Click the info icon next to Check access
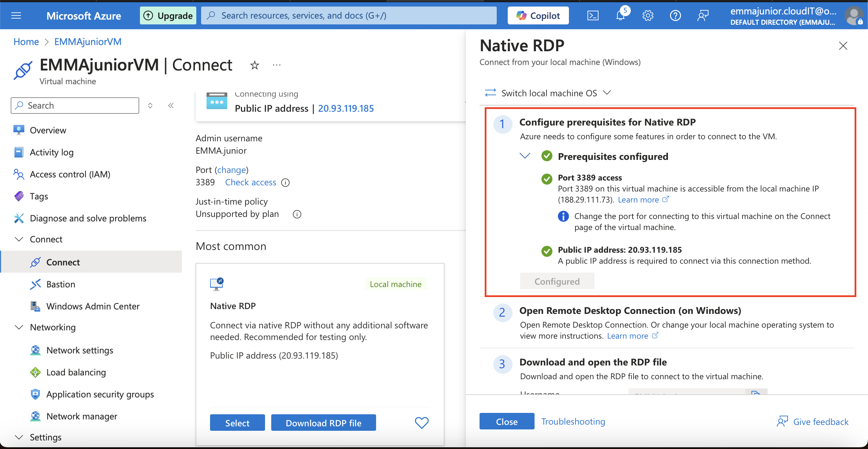Viewport: 868px width, 449px height. click(x=285, y=183)
